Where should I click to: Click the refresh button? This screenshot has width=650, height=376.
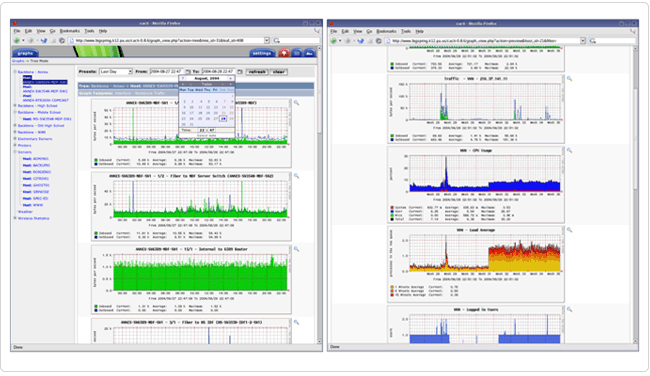[257, 72]
